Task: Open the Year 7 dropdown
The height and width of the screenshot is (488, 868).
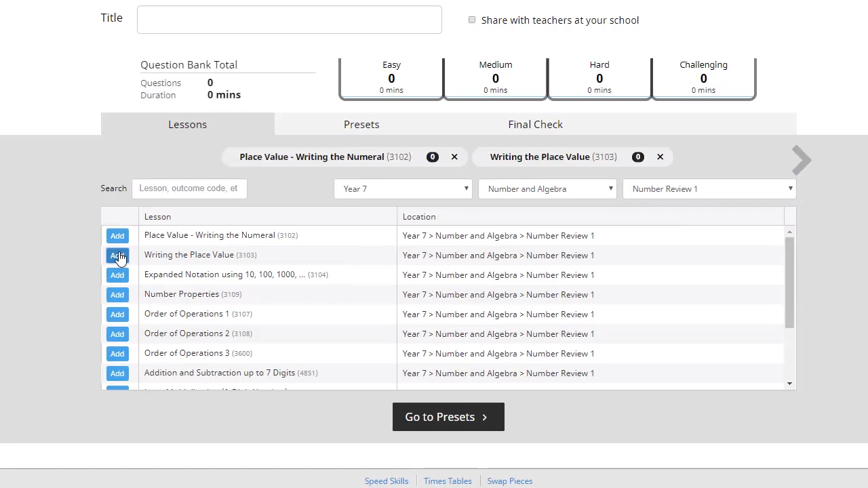Action: tap(403, 189)
